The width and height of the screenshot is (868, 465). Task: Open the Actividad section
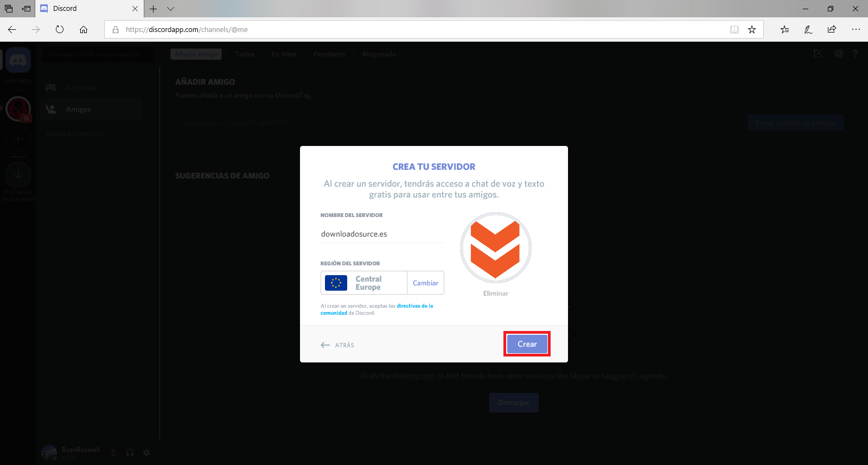(x=91, y=88)
